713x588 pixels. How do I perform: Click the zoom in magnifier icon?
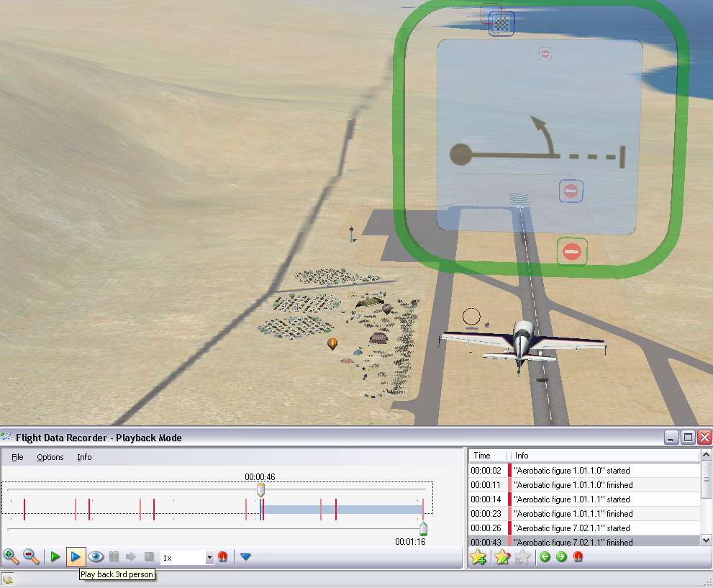pyautogui.click(x=11, y=556)
